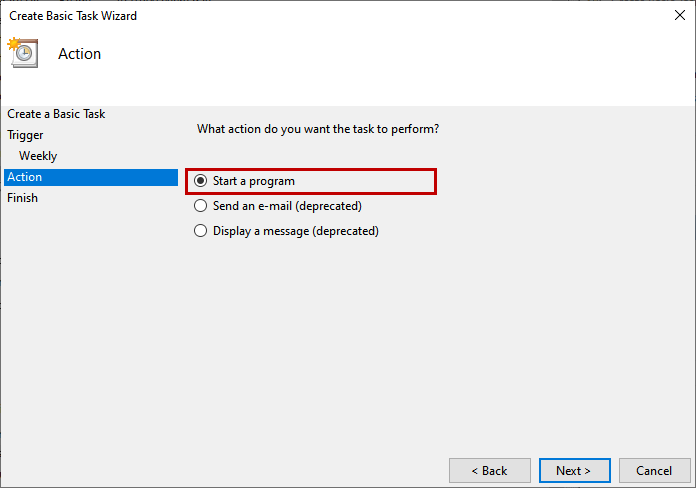Viewport: 696px width, 488px height.
Task: Close the Create Basic Task Wizard
Action: point(680,15)
